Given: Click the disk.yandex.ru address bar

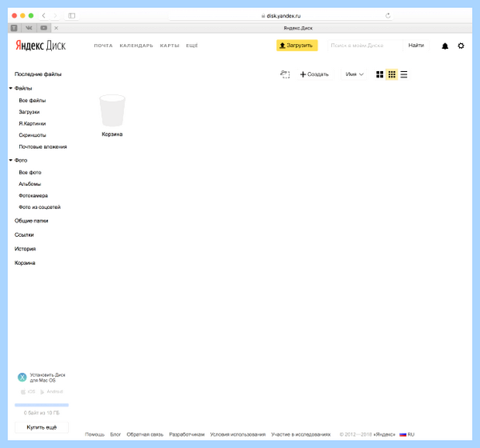Looking at the screenshot, I should [281, 16].
